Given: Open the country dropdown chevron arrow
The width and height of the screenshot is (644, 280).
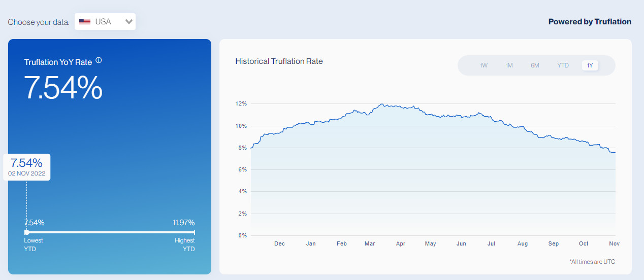Looking at the screenshot, I should [129, 22].
